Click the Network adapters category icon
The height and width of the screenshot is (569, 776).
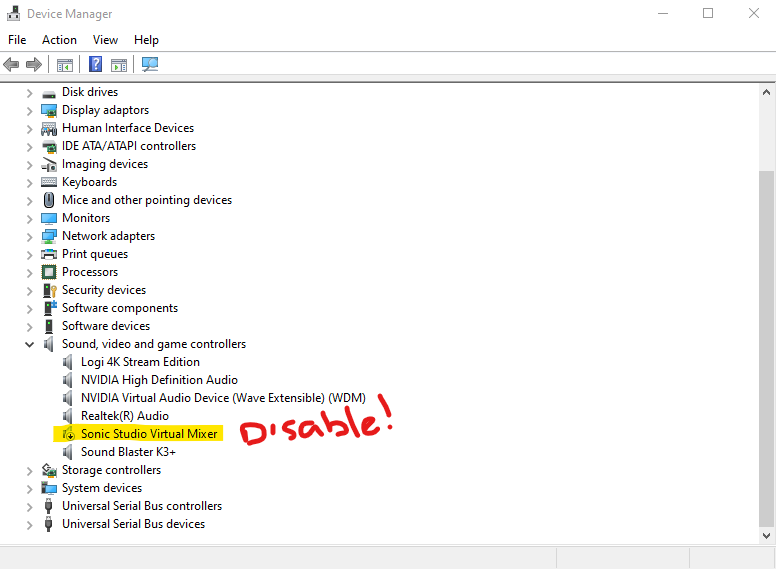coord(49,236)
